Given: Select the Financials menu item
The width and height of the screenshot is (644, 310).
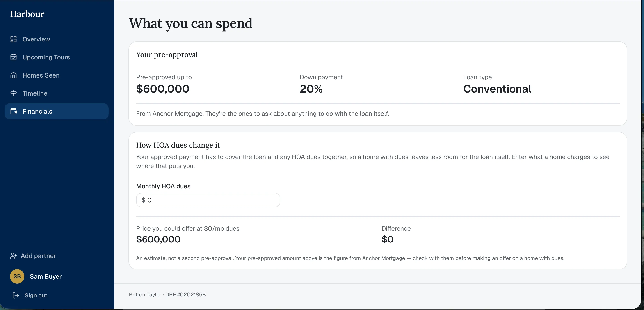Looking at the screenshot, I should pyautogui.click(x=57, y=111).
